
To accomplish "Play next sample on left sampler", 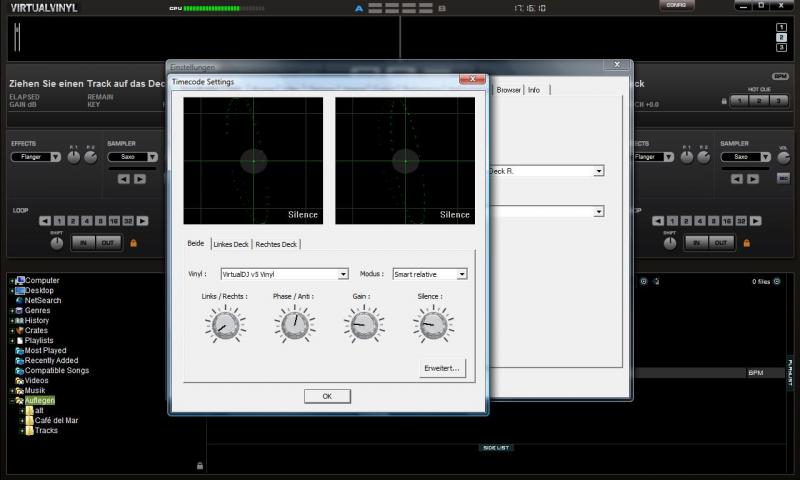I will [140, 179].
